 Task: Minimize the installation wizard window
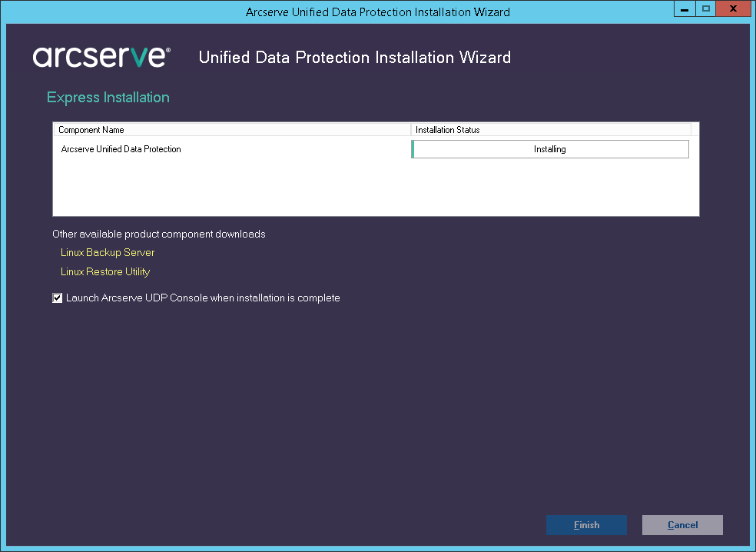click(684, 8)
